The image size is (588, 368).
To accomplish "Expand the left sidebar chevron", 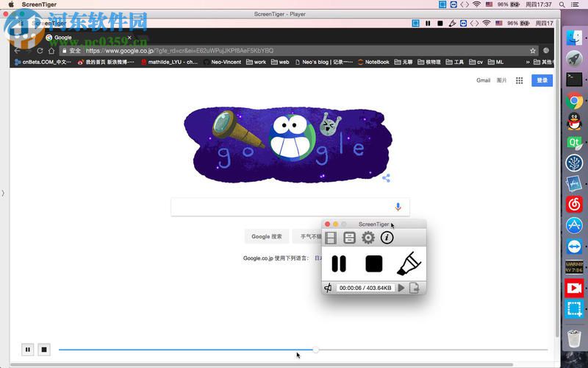I will point(3,193).
